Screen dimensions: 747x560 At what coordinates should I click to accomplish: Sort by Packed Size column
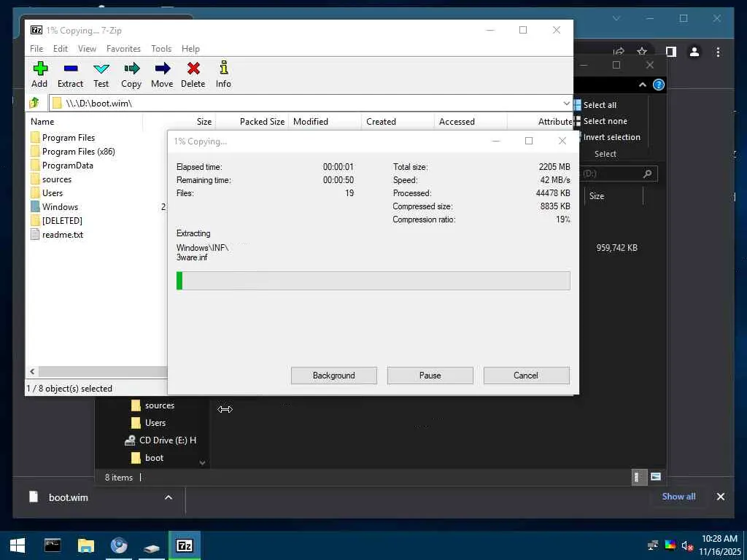tap(252, 122)
